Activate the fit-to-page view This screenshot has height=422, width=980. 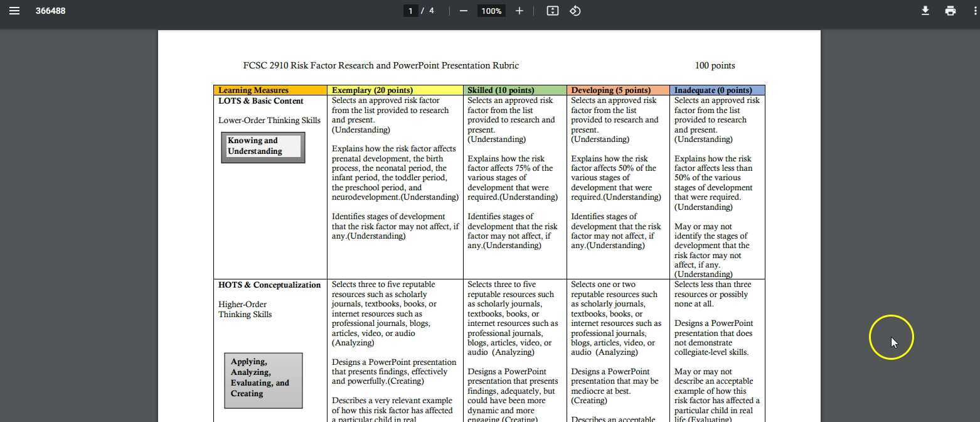tap(551, 11)
